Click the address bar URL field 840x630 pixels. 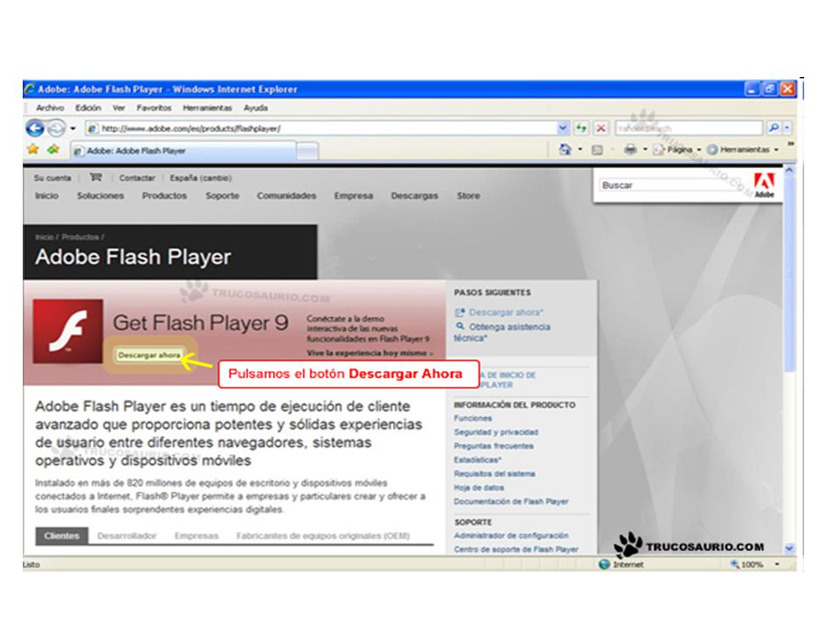point(321,129)
